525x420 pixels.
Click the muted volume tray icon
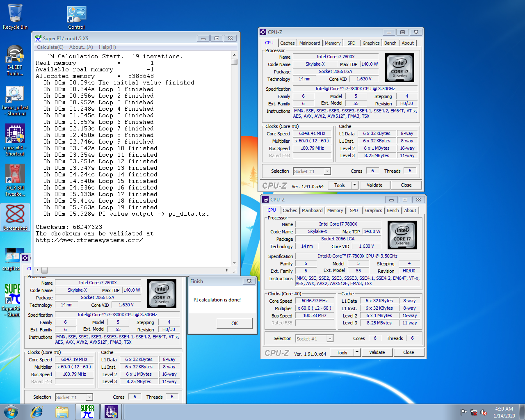click(484, 412)
